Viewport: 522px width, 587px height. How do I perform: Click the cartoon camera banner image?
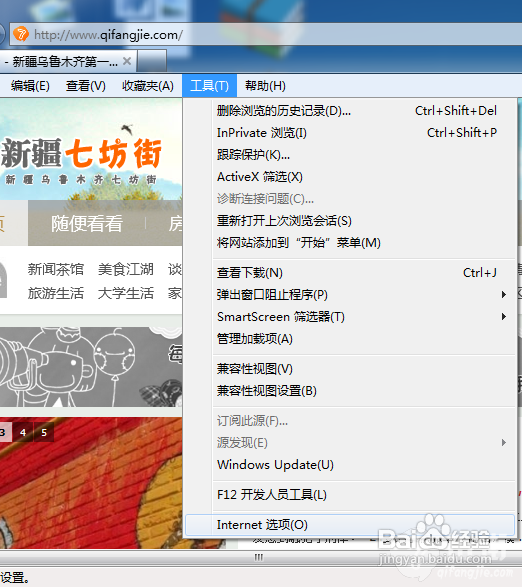[x=91, y=367]
